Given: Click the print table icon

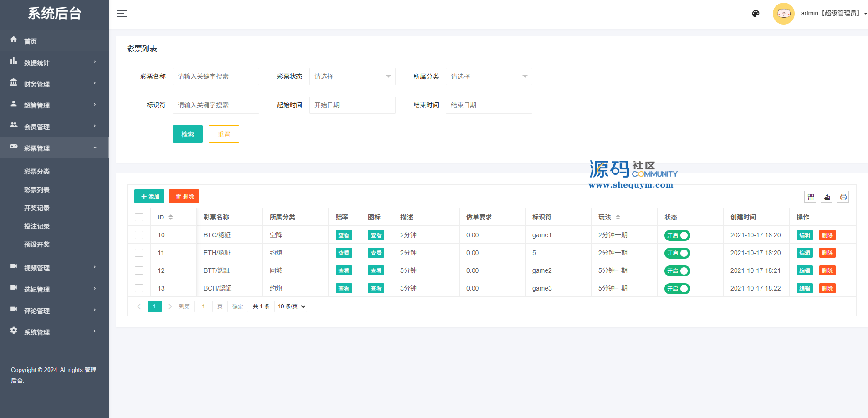Looking at the screenshot, I should [x=843, y=197].
